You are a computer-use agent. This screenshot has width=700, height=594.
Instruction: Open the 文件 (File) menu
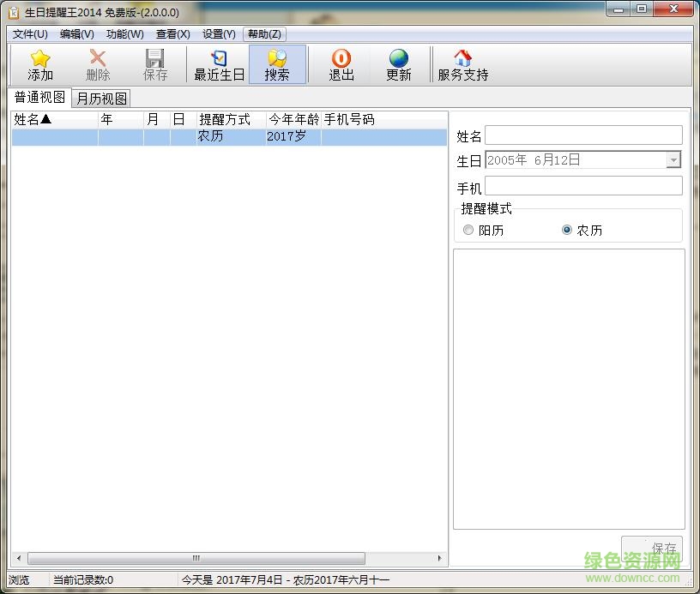click(x=28, y=34)
